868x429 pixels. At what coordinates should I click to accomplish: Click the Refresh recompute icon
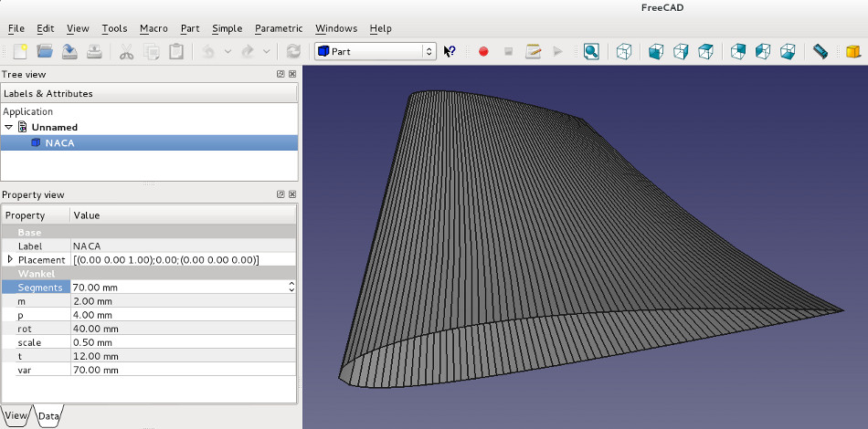coord(293,51)
